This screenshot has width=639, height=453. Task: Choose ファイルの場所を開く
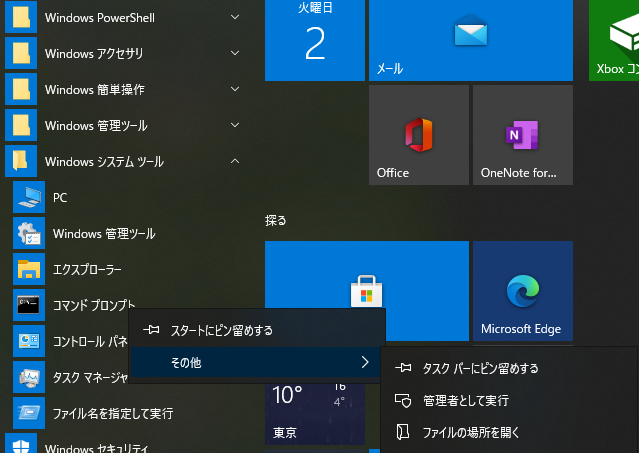509,432
